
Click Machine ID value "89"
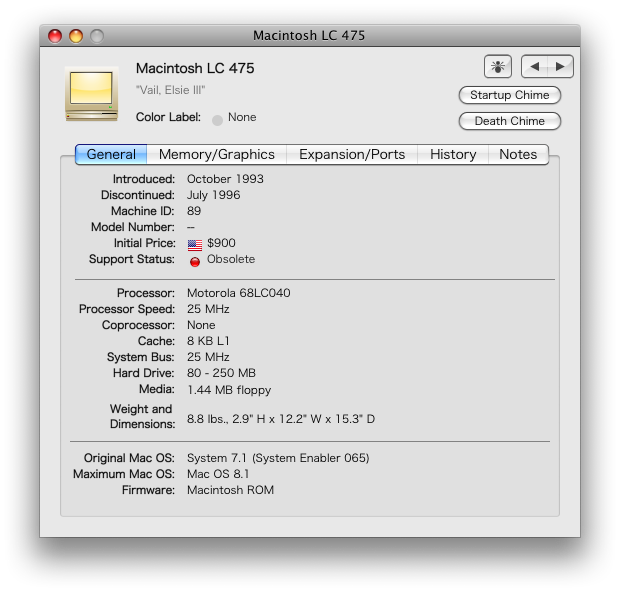pyautogui.click(x=194, y=211)
